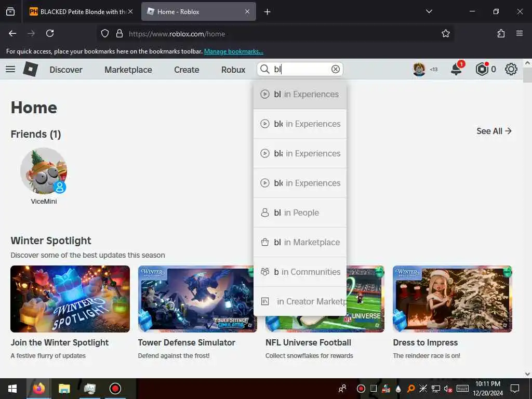Open the notifications bell
This screenshot has width=532, height=399.
point(457,69)
